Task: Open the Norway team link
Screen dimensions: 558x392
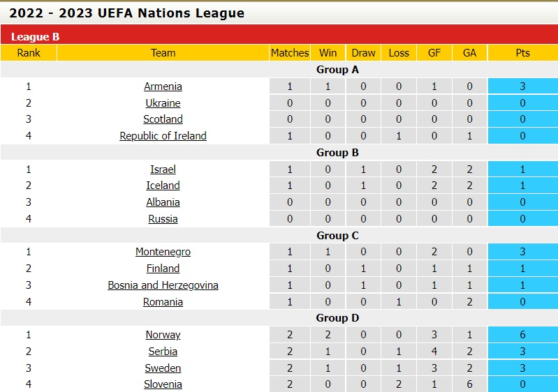Action: point(163,335)
